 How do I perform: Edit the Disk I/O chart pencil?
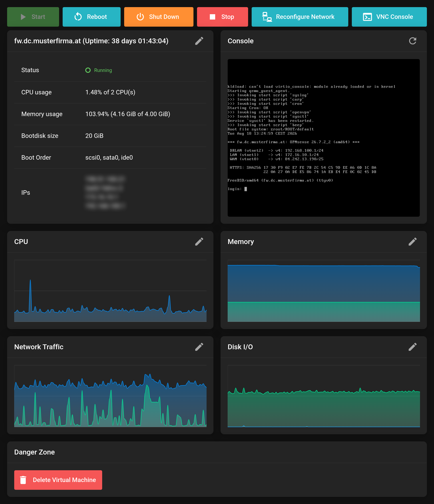pos(413,347)
